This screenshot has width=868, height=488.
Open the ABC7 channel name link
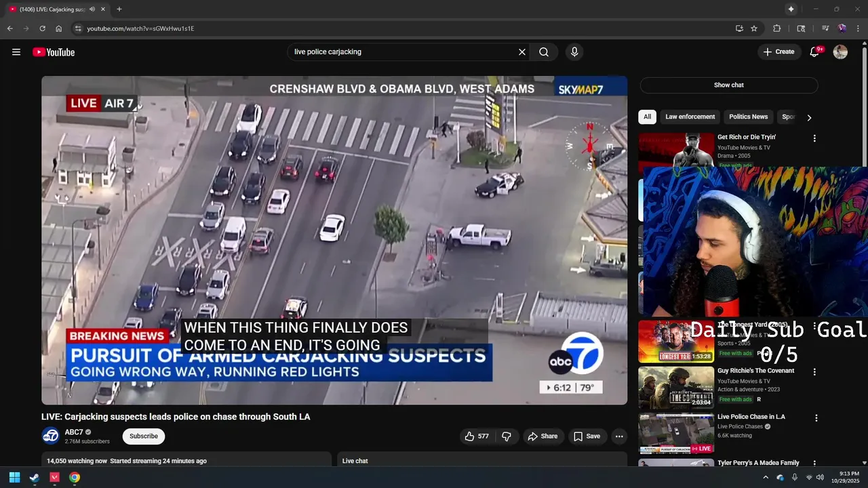coord(74,432)
